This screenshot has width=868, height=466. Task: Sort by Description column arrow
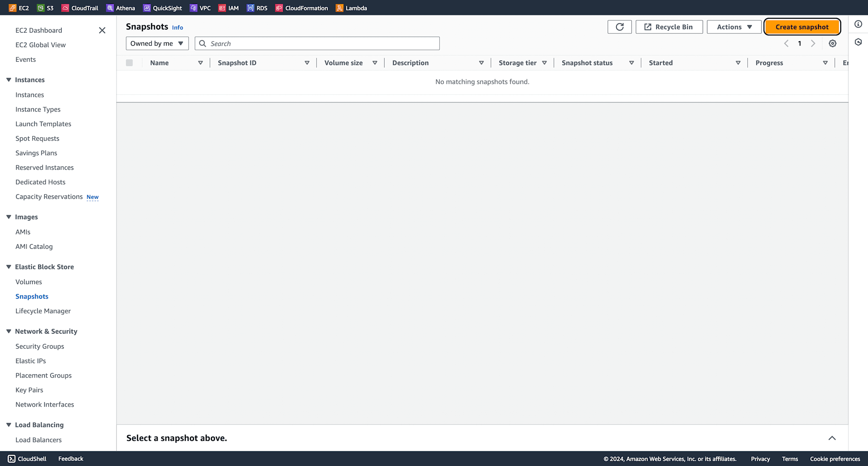click(x=481, y=63)
